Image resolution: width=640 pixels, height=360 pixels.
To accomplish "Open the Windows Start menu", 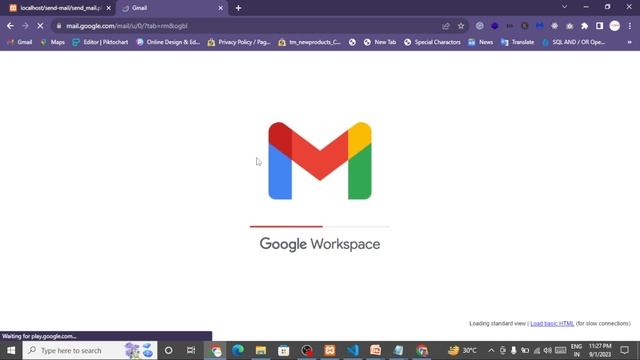I will click(11, 350).
